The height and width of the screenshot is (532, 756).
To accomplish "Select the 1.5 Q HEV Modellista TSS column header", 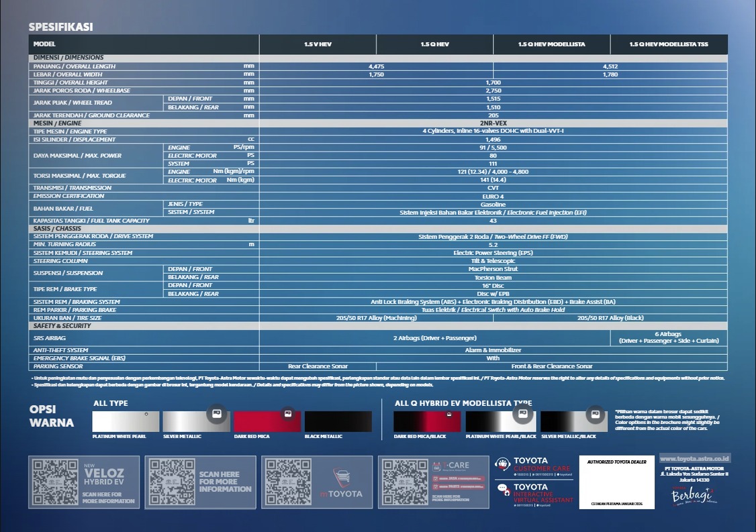I will 668,44.
